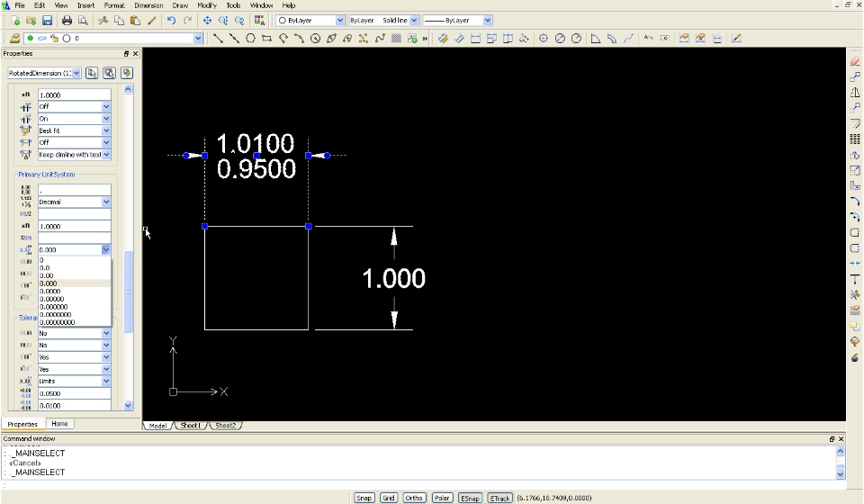864x504 pixels.
Task: Open Print Preview icon
Action: (x=83, y=21)
